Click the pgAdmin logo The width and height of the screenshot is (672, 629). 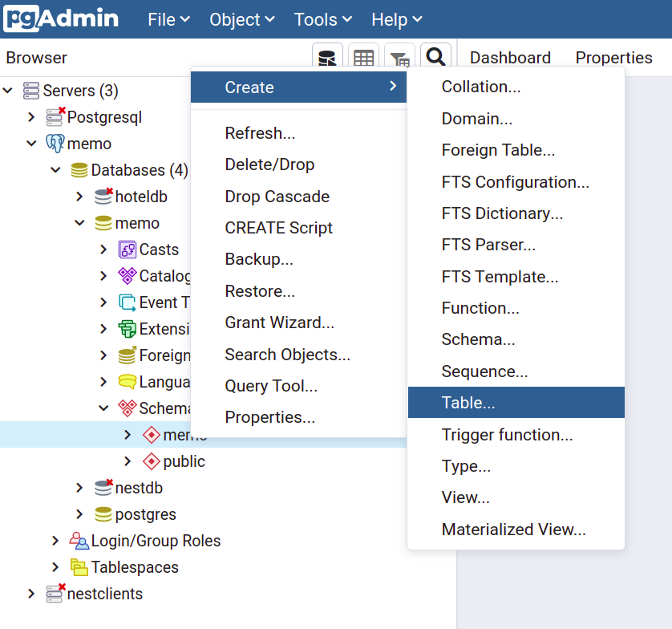tap(61, 19)
